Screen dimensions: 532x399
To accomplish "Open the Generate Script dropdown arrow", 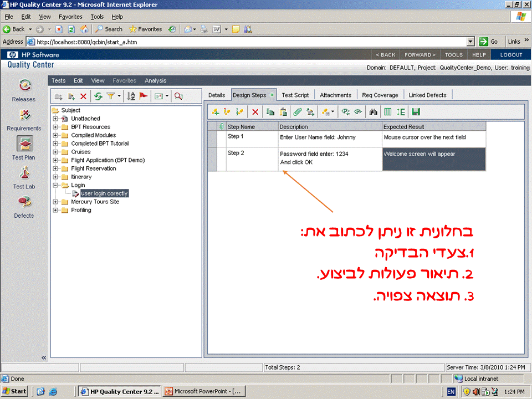I will click(333, 112).
